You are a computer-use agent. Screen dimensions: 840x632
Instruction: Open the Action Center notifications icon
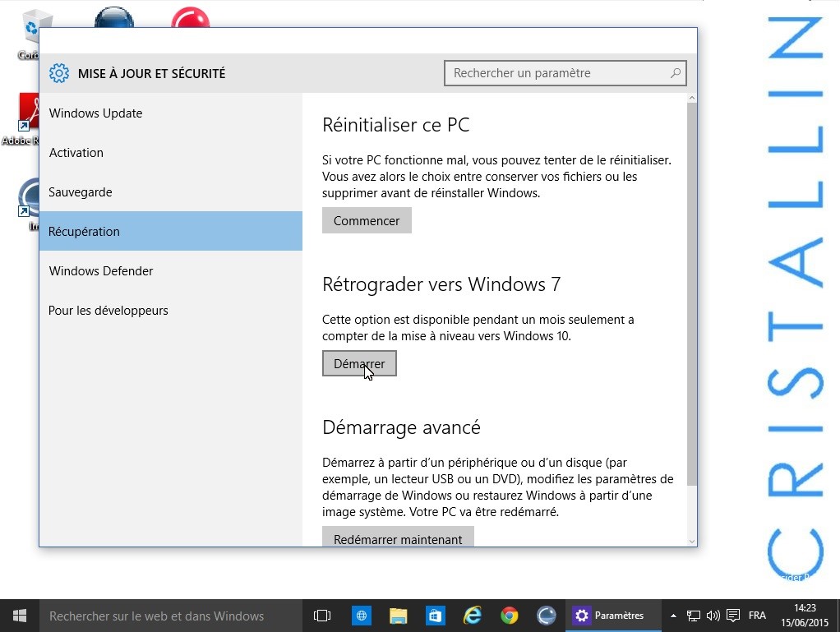(733, 616)
